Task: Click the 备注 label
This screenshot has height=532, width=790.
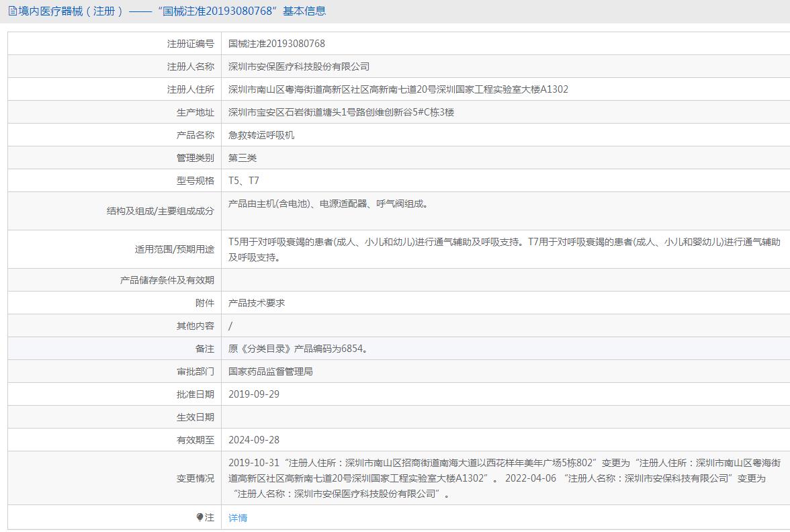Action: click(x=204, y=349)
